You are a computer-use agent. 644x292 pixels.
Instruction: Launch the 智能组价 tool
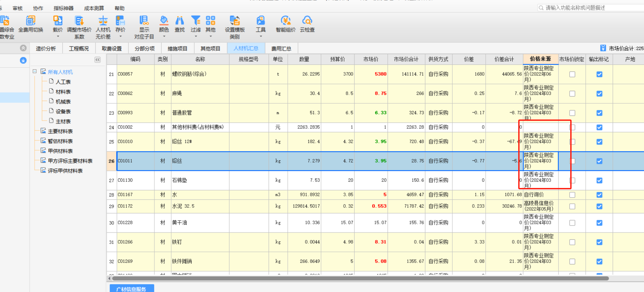tap(285, 21)
